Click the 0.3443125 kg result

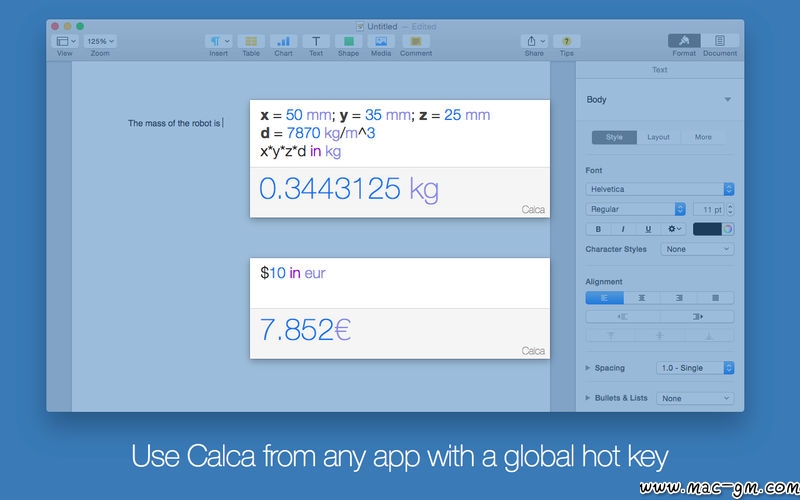click(x=349, y=189)
